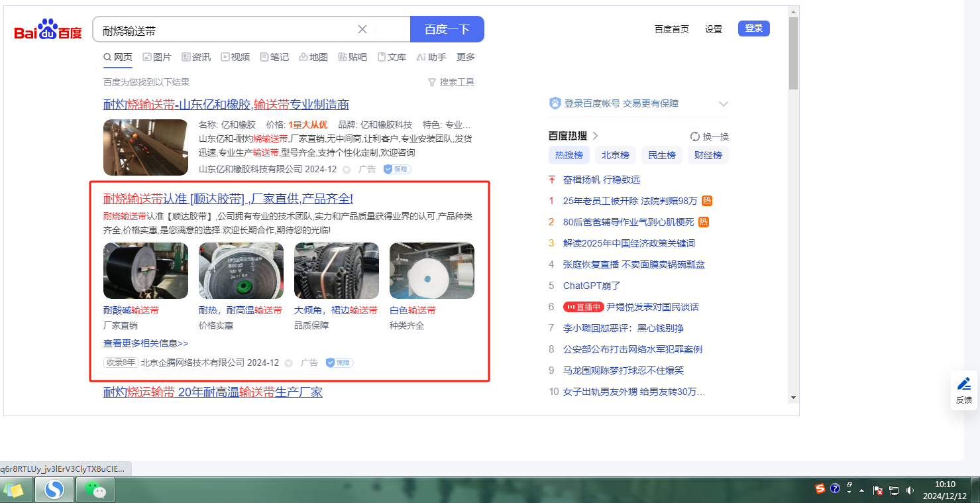Click the 保障 badge beside 北京企腾网络技术有限公司
This screenshot has height=503, width=980.
339,363
